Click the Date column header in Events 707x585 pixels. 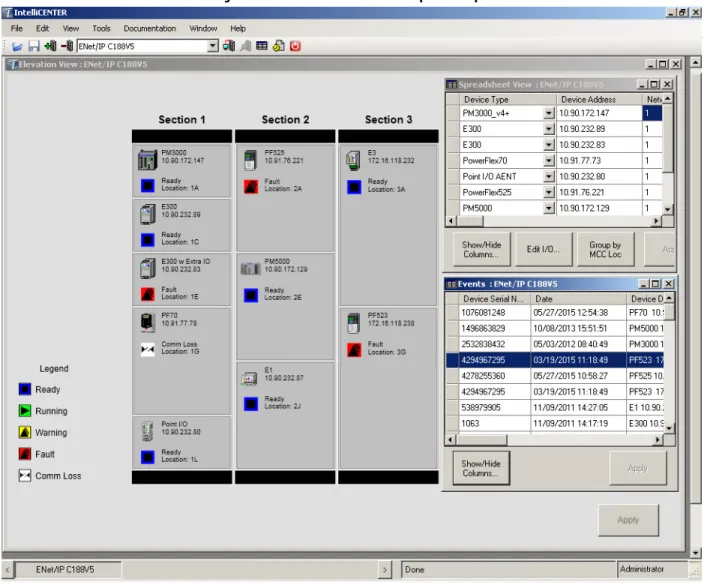point(578,299)
